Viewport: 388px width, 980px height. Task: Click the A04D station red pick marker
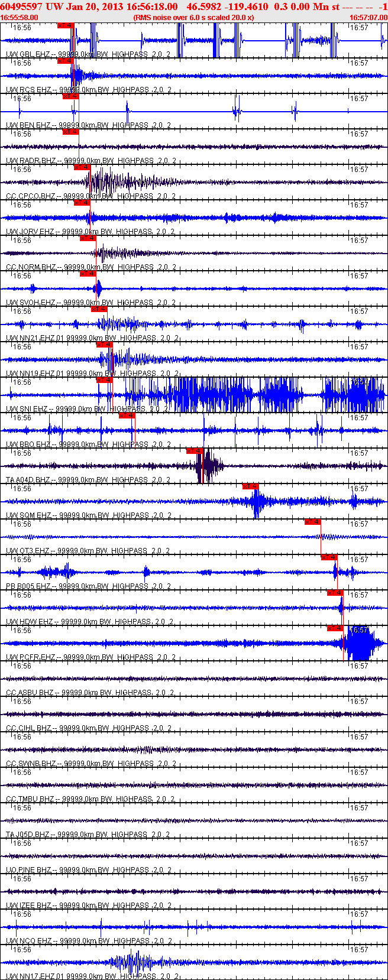click(195, 451)
